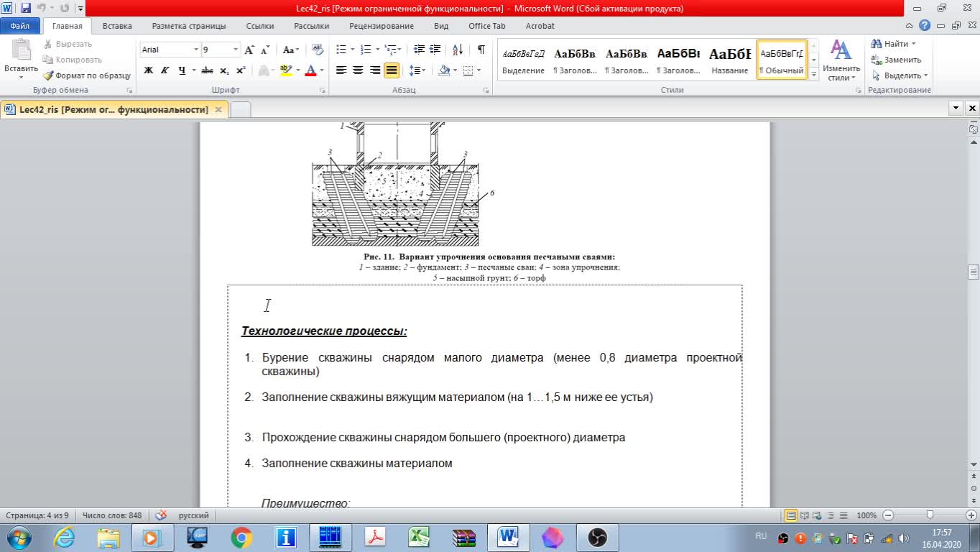Open the bullets list dropdown arrow

pos(351,50)
